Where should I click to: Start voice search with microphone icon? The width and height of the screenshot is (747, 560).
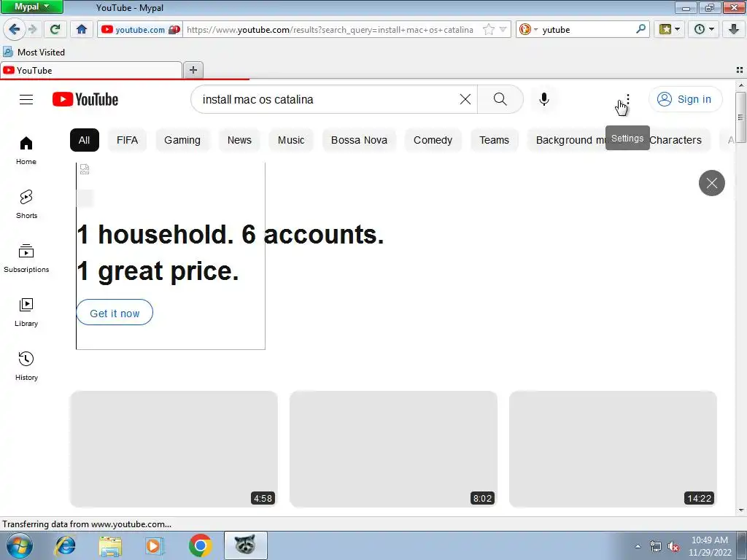544,99
